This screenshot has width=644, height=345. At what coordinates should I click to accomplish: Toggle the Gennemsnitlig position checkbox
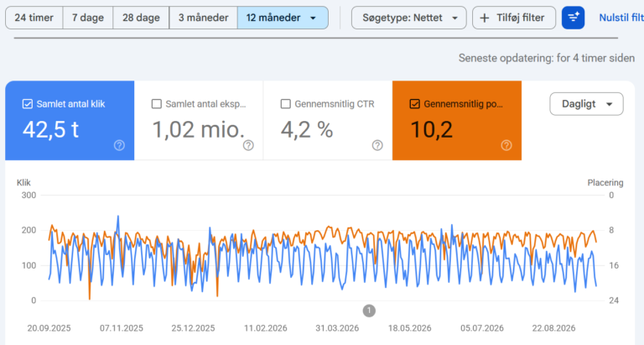(x=415, y=104)
